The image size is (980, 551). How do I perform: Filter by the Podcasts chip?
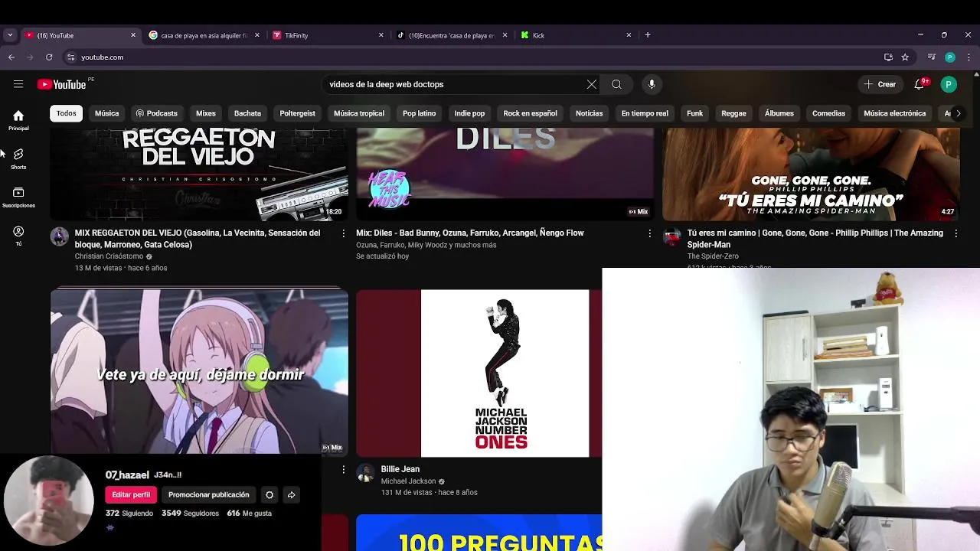point(156,113)
